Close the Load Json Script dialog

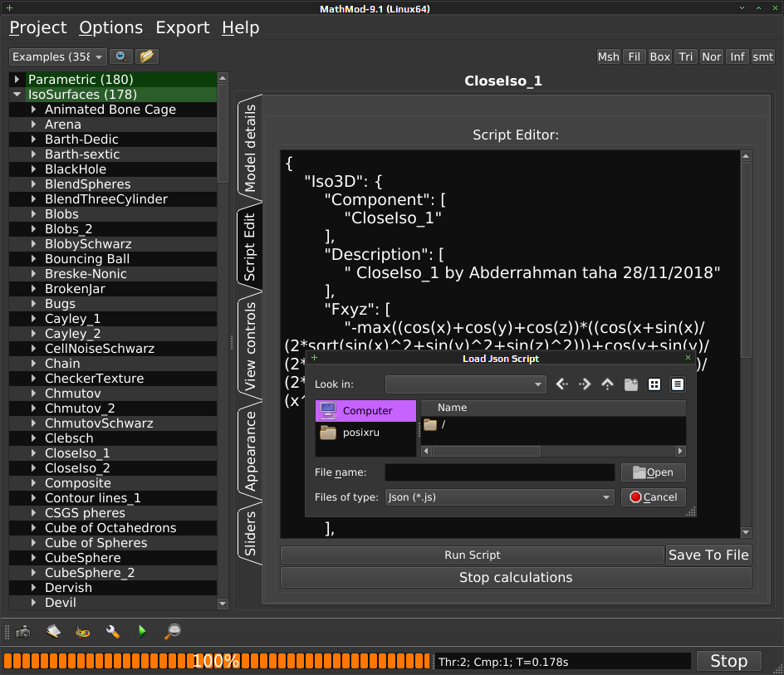pyautogui.click(x=688, y=358)
